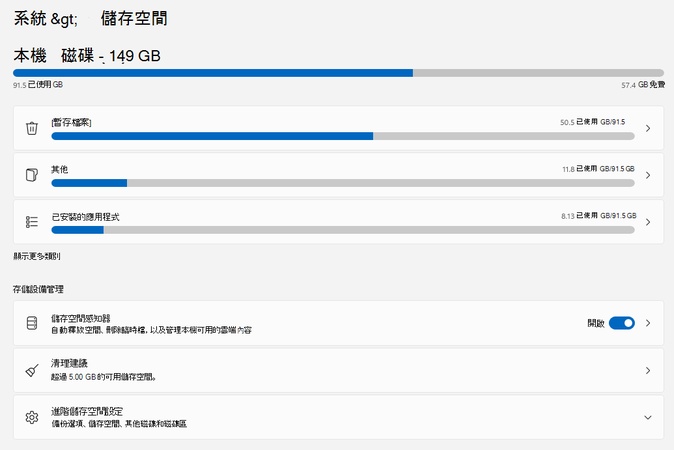Open 已安裝的應用程式 via right chevron

(647, 222)
